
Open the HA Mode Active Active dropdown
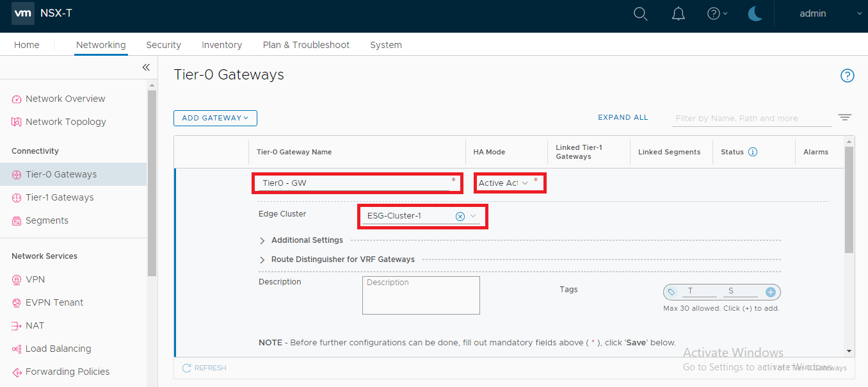pyautogui.click(x=504, y=183)
